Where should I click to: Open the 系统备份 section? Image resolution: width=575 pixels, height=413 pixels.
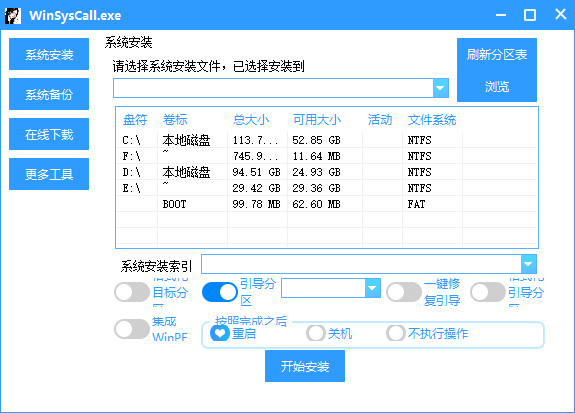point(49,94)
